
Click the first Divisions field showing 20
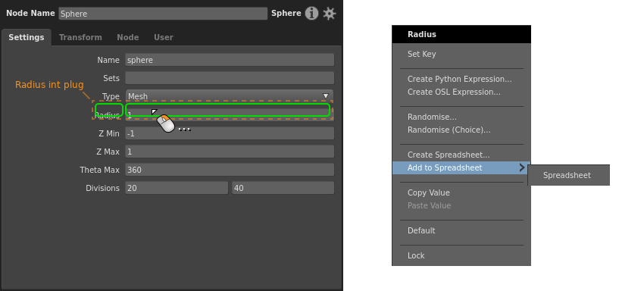(177, 188)
